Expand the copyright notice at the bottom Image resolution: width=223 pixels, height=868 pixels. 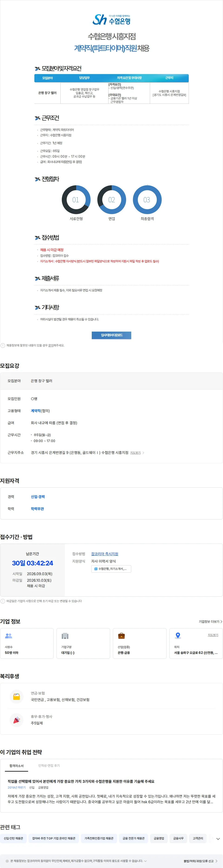coord(145,861)
